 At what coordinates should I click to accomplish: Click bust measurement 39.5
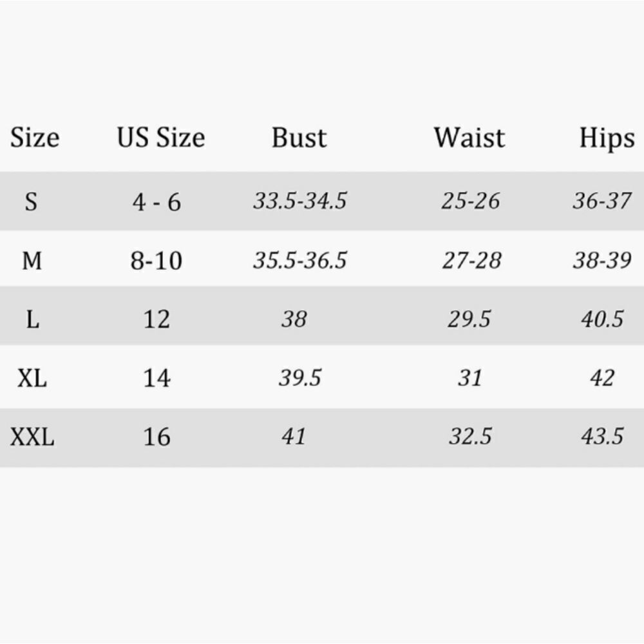pyautogui.click(x=299, y=378)
